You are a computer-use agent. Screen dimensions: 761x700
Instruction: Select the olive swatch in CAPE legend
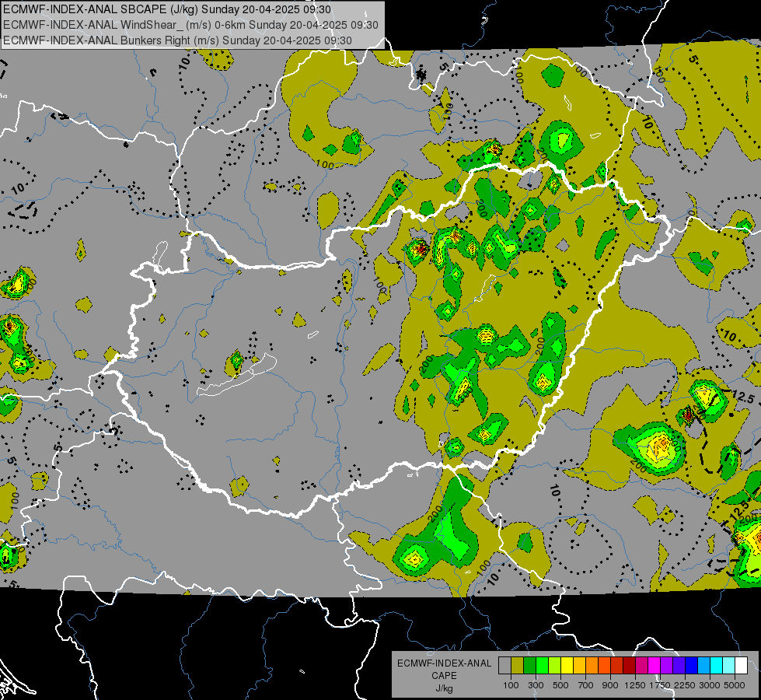click(x=517, y=666)
